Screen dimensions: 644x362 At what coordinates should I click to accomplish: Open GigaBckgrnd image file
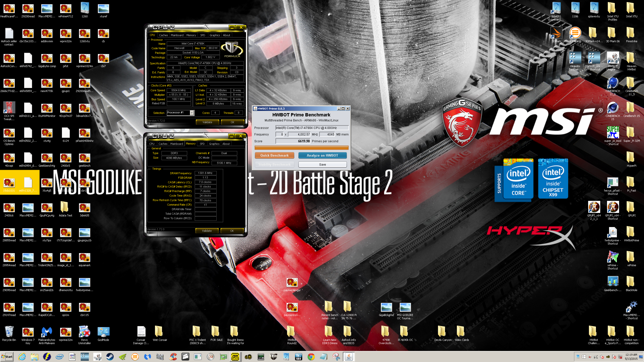point(386,309)
